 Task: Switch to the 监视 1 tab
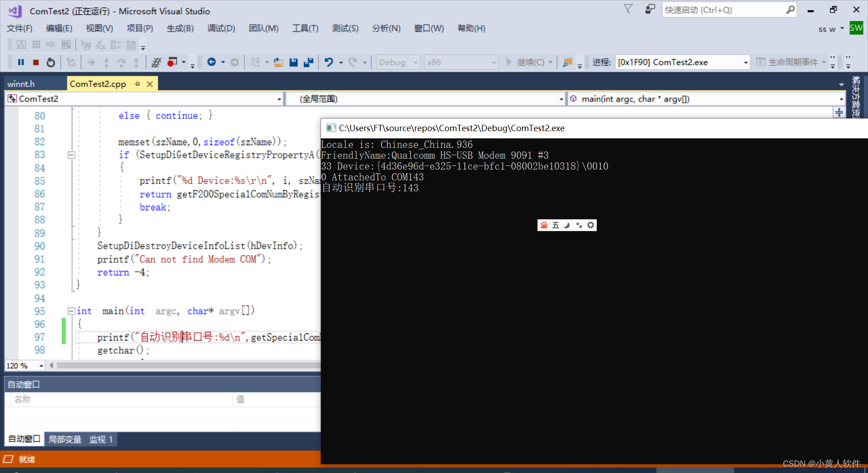click(x=101, y=439)
